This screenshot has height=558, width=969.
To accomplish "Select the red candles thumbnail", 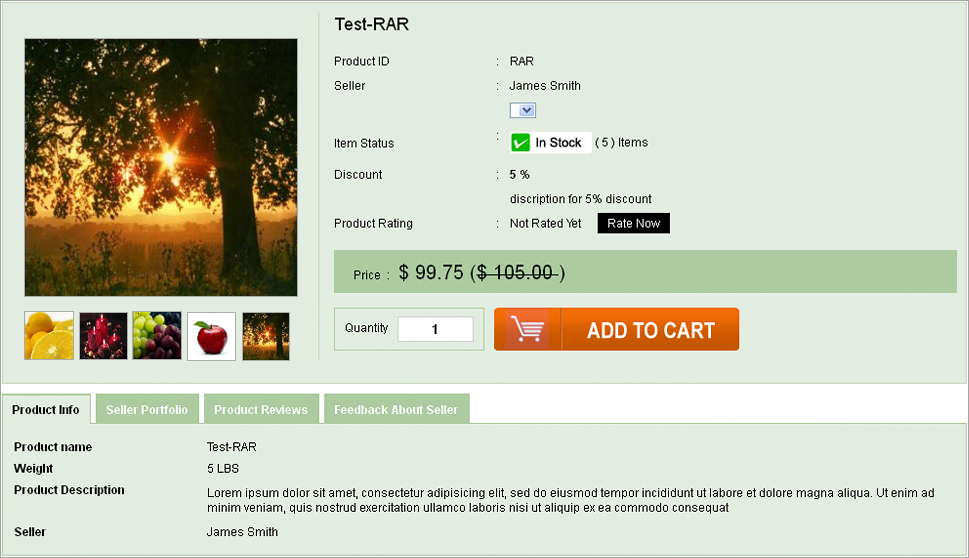I will (103, 336).
